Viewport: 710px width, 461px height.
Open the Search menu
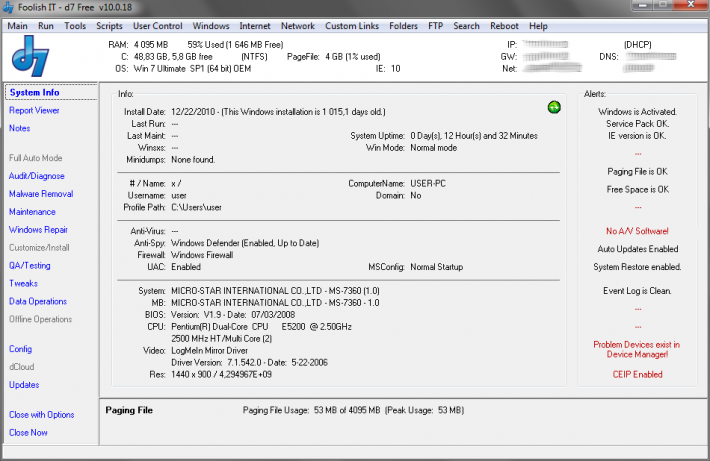[466, 26]
